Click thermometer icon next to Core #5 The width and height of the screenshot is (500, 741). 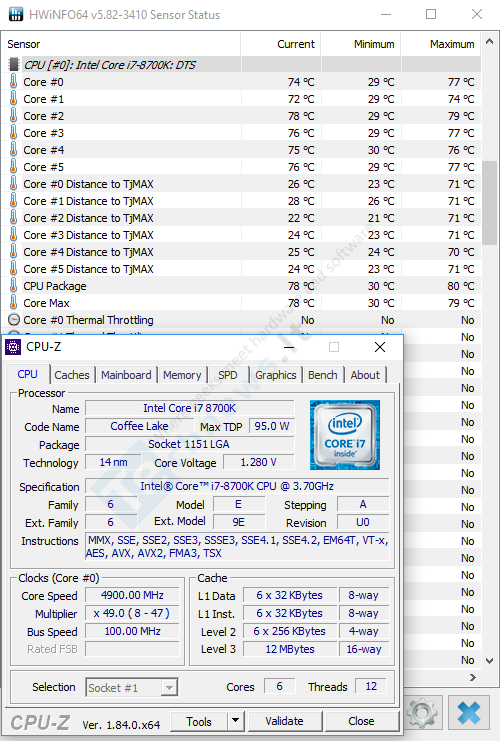(13, 167)
